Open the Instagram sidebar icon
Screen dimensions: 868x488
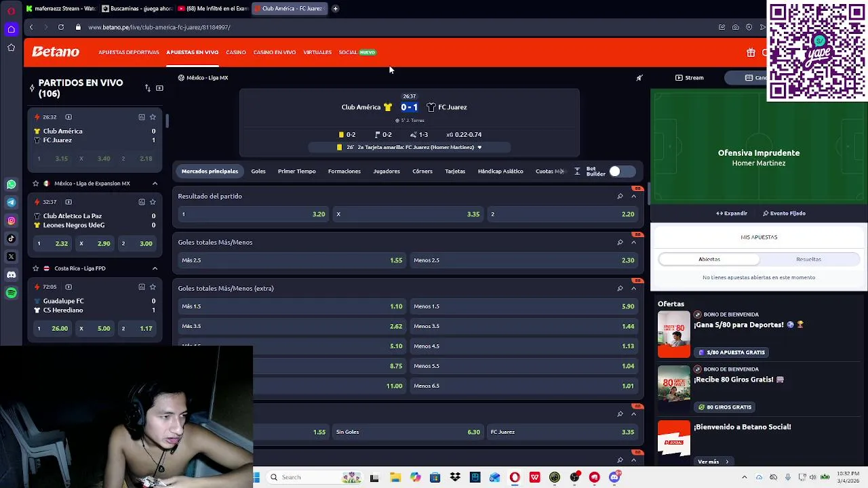[x=12, y=220]
